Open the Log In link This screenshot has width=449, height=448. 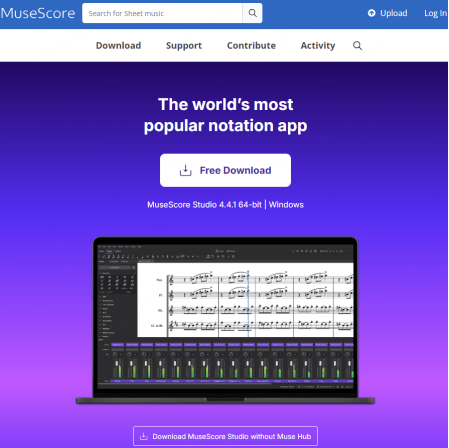coord(435,13)
